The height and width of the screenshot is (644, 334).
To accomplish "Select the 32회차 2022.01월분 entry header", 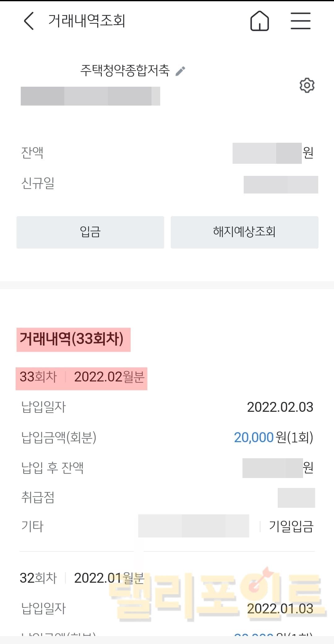I will pos(82,578).
